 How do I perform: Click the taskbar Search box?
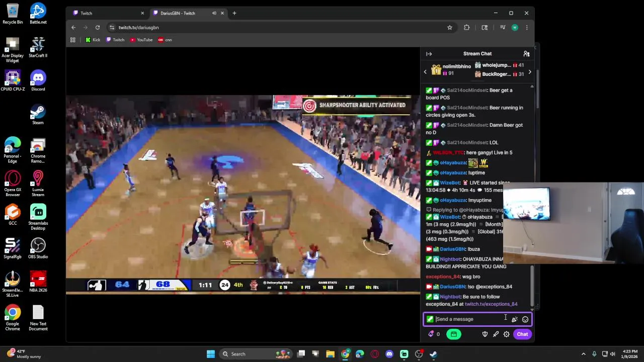[x=257, y=354]
